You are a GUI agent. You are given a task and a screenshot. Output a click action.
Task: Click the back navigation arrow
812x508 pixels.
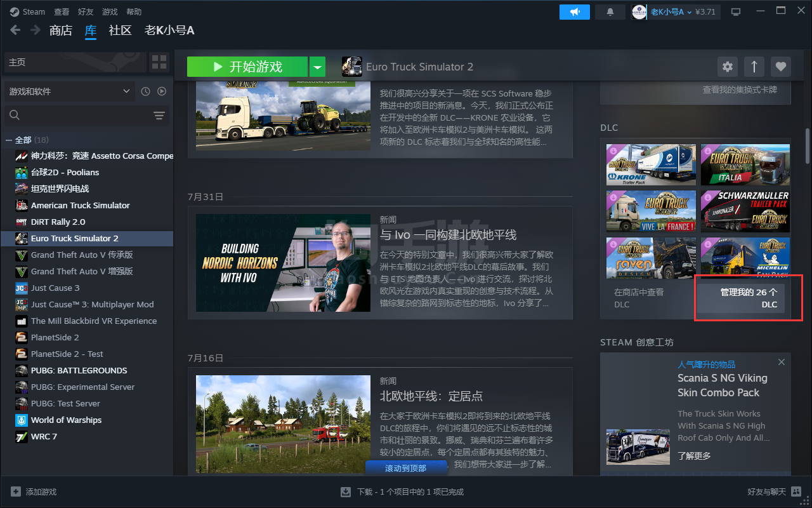(x=16, y=30)
